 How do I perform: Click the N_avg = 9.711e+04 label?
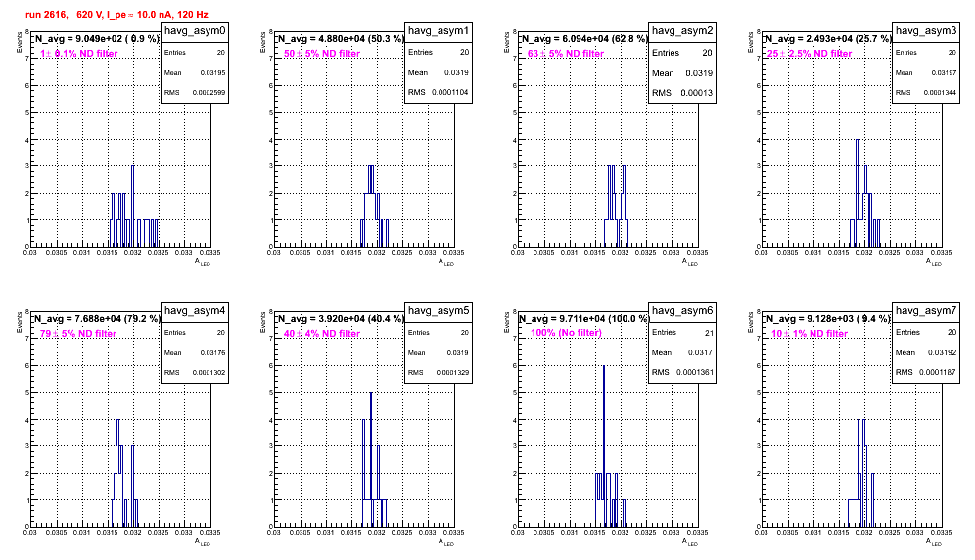coord(584,319)
